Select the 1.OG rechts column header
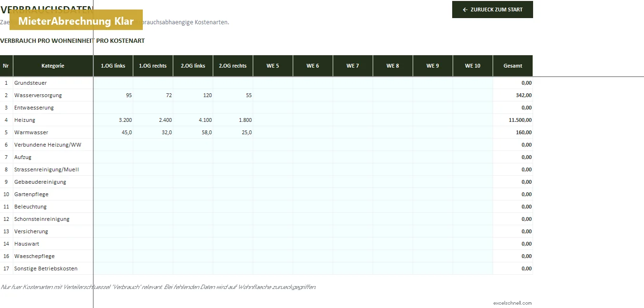This screenshot has height=308, width=644. [153, 66]
